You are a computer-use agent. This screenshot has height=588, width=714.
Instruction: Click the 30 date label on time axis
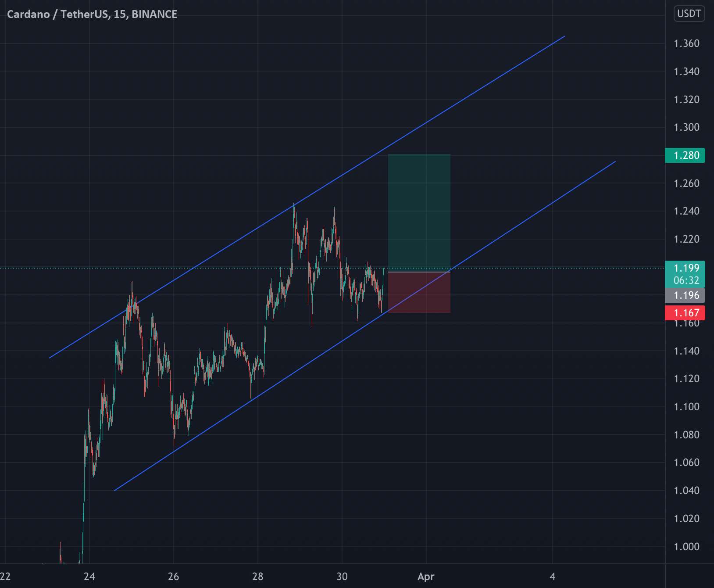(x=342, y=577)
